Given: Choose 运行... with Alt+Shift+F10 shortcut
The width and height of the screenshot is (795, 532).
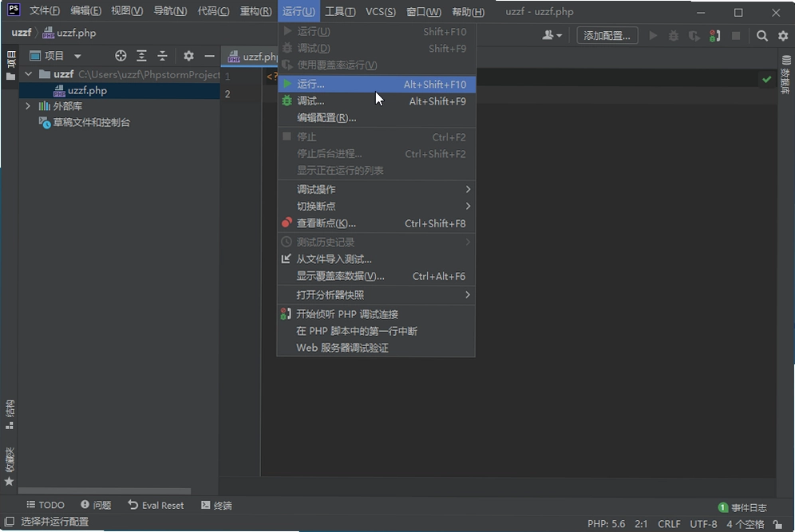Looking at the screenshot, I should click(x=376, y=84).
